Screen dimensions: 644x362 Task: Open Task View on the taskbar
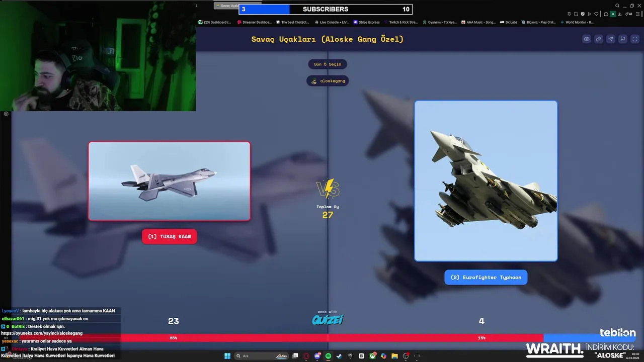(x=295, y=356)
